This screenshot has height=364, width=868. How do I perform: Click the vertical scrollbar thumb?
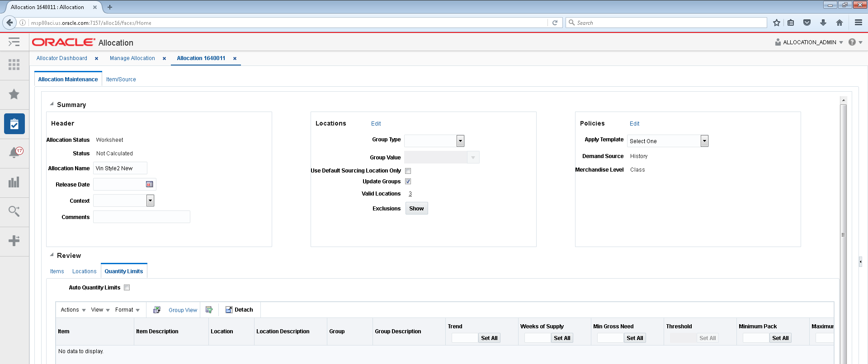tap(843, 234)
